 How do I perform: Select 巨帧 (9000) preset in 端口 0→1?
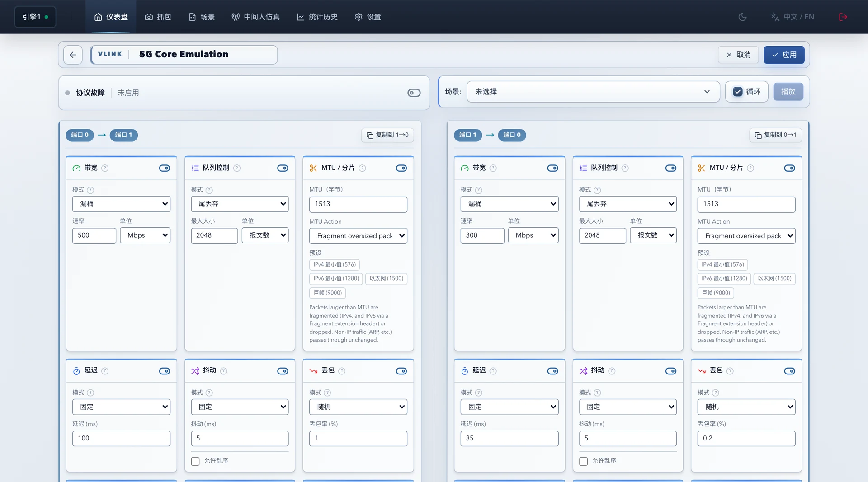328,293
